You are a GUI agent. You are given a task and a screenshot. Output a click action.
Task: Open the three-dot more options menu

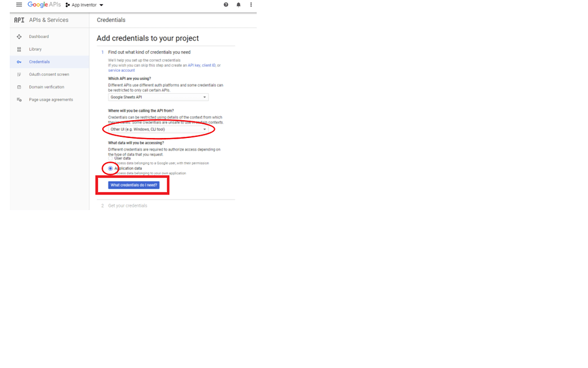(251, 5)
